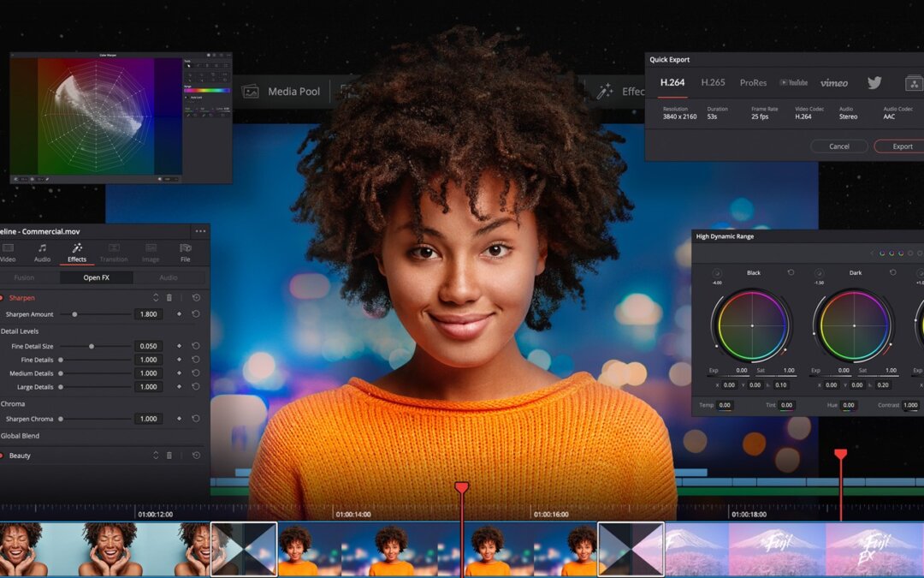Switch Quick Export to the H.265 tab
The image size is (924, 578).
(x=713, y=82)
